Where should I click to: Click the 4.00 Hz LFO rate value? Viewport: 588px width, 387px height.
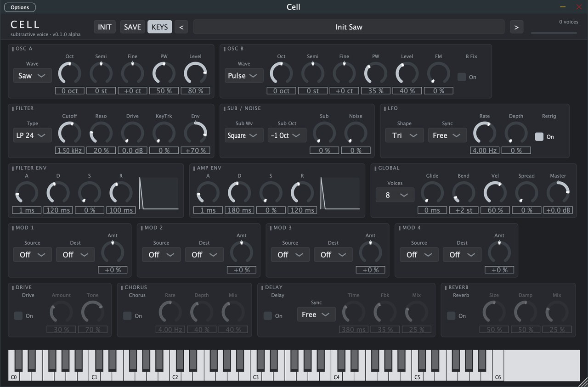coord(485,150)
